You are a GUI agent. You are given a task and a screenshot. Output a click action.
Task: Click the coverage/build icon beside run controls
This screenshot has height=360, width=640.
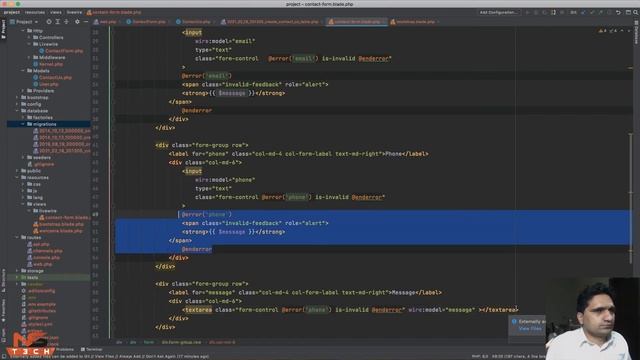545,13
